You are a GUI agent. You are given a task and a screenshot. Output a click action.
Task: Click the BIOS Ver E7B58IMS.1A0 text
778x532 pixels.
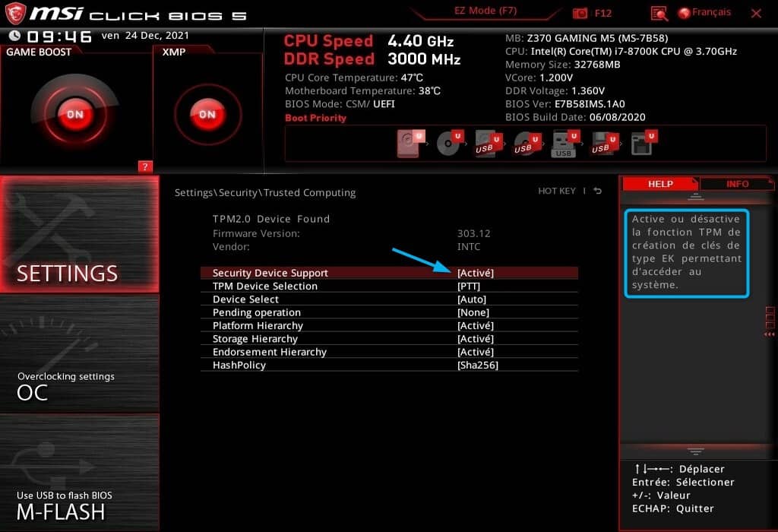point(565,104)
